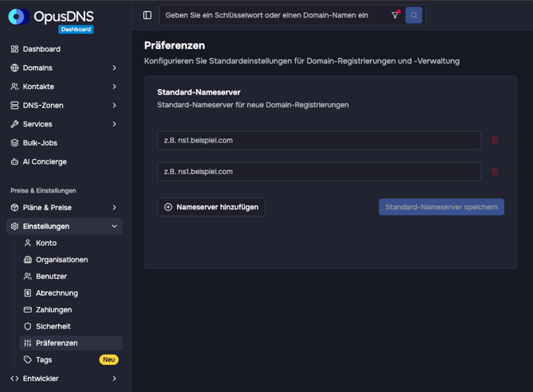Viewport: 533px width, 392px height.
Task: Click the Präferenzen page heading
Action: click(174, 45)
